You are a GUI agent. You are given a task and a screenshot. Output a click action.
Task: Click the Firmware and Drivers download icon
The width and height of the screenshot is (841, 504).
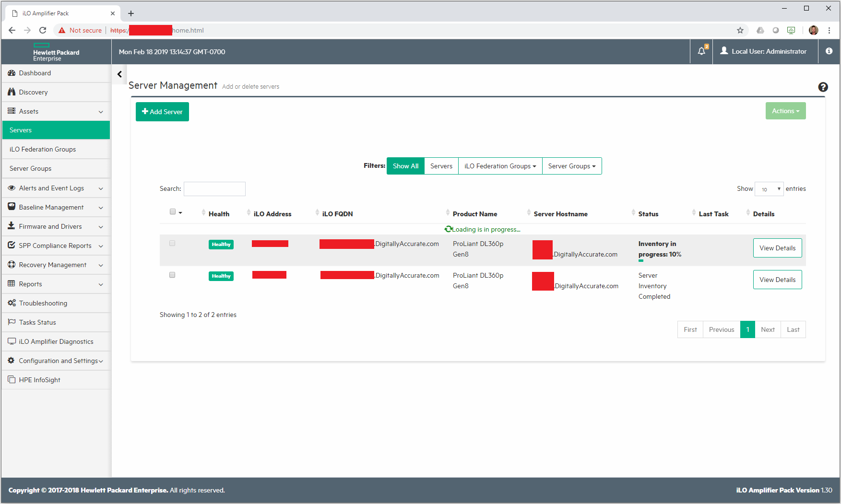coord(12,226)
